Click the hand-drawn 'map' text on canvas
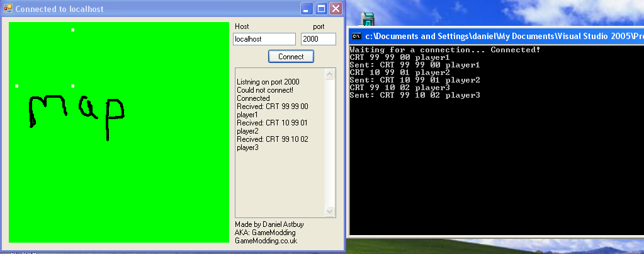The width and height of the screenshot is (644, 254). [76, 113]
